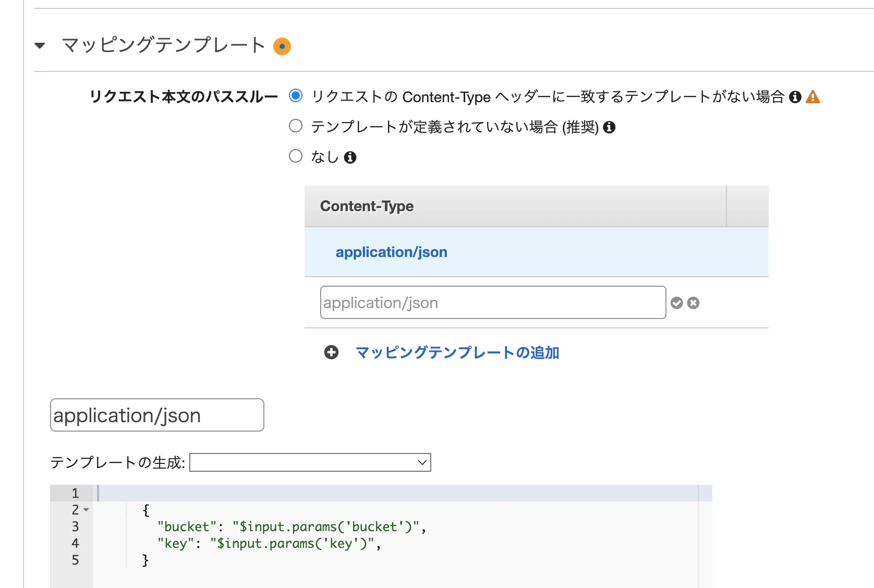The height and width of the screenshot is (588, 874).
Task: Click info icon beside (推奨) option
Action: coord(609,127)
